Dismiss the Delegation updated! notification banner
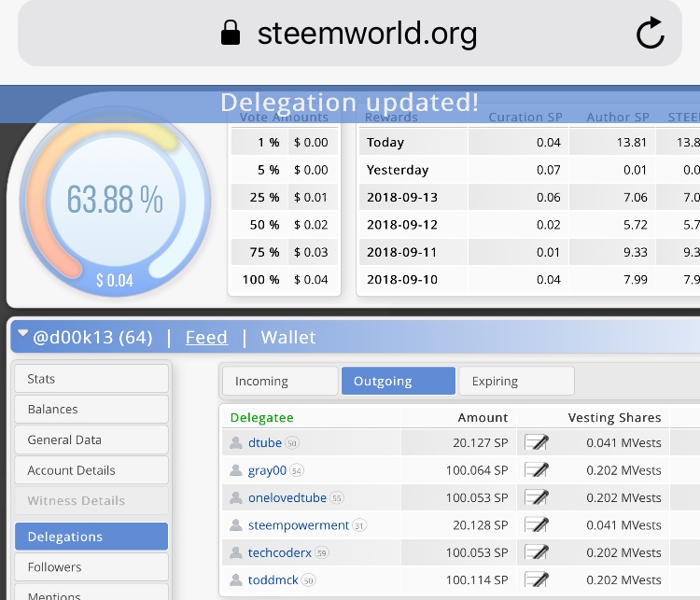This screenshot has height=600, width=700. click(350, 104)
